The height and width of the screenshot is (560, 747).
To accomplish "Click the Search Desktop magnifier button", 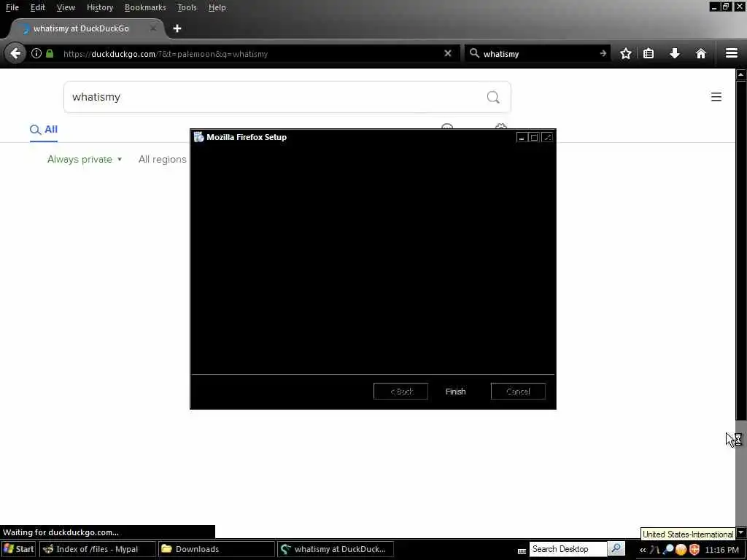I will 616,548.
